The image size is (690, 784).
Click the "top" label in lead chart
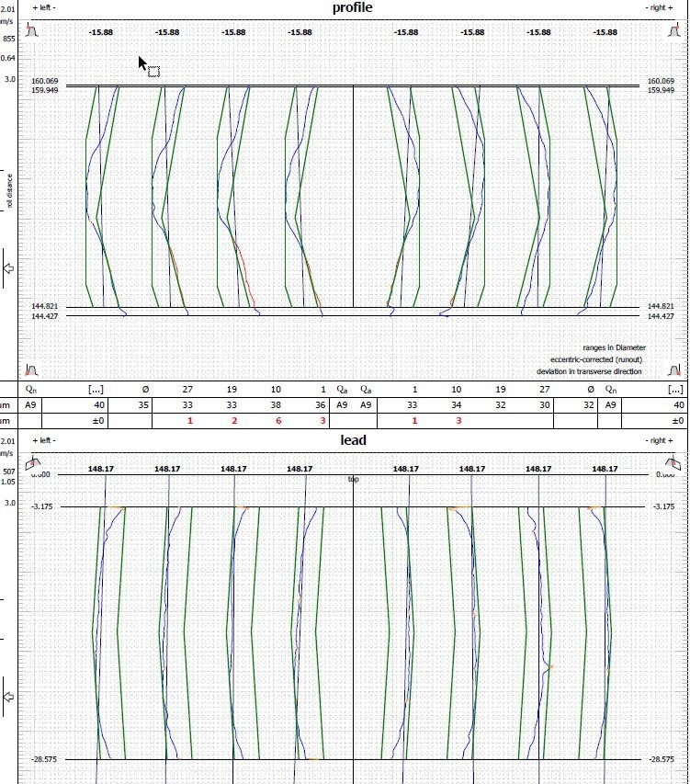tap(353, 478)
